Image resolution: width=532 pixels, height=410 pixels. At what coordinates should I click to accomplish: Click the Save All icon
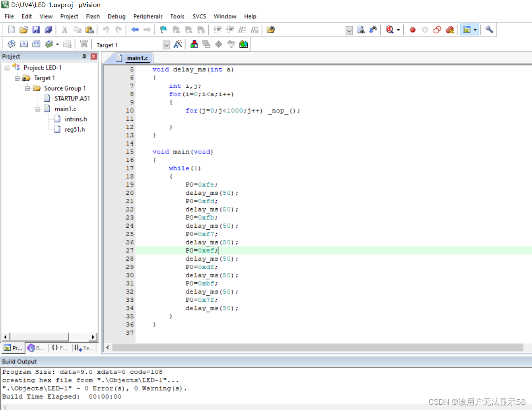(48, 30)
